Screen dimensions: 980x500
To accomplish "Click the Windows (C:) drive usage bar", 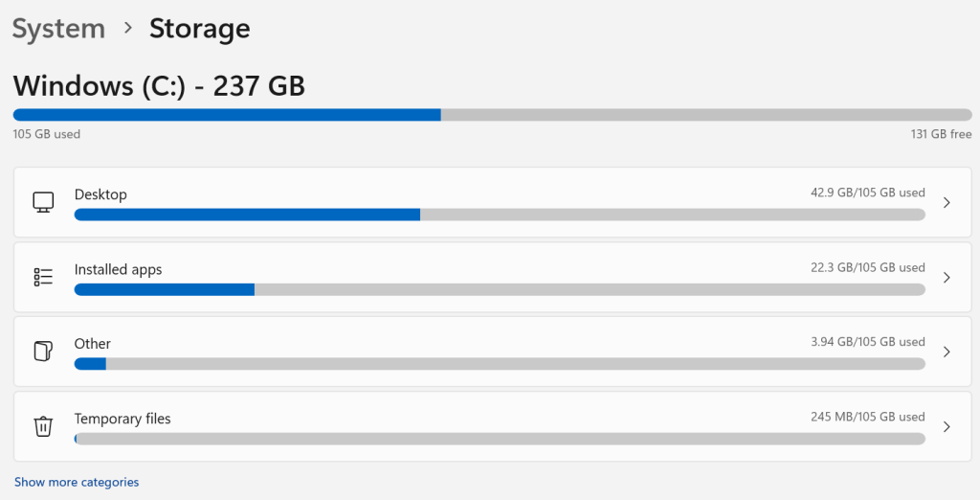I will click(x=492, y=115).
